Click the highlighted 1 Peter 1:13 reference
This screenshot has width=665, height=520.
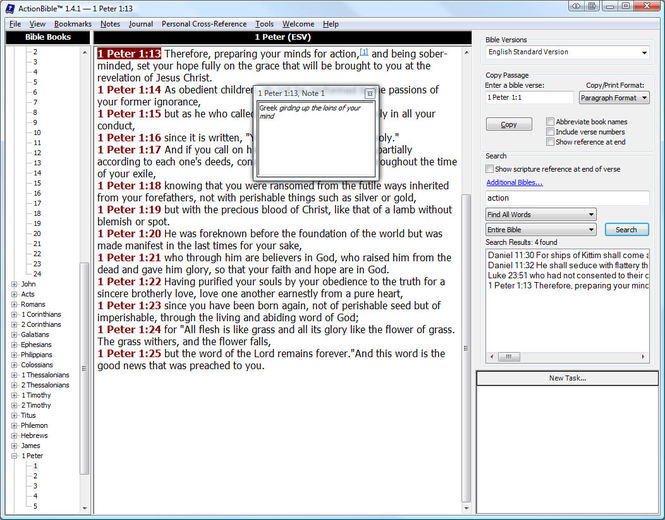(x=129, y=54)
